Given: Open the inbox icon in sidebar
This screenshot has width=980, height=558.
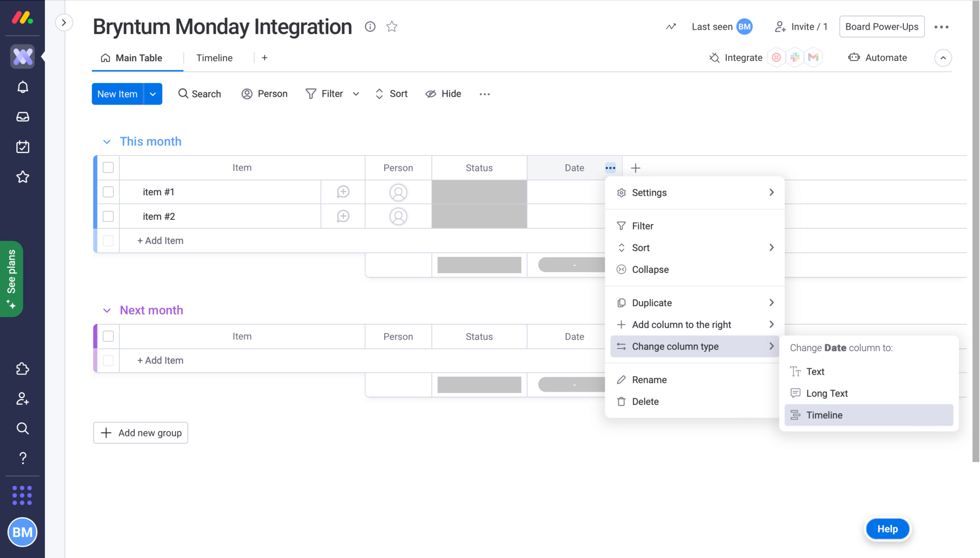Looking at the screenshot, I should [x=22, y=117].
